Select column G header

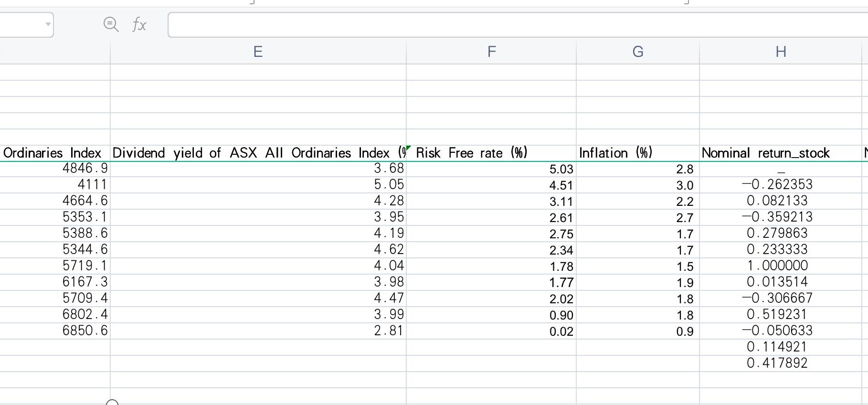coord(638,52)
